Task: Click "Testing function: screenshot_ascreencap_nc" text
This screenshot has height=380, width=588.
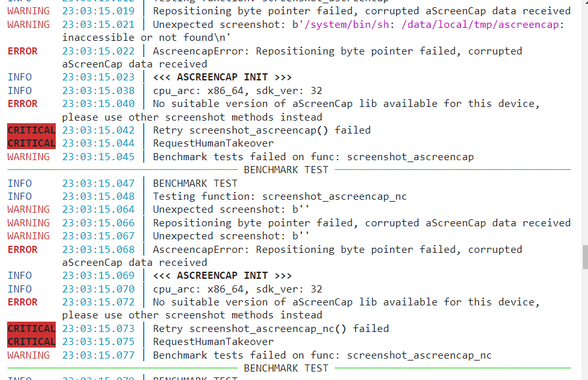Action: pyautogui.click(x=280, y=196)
